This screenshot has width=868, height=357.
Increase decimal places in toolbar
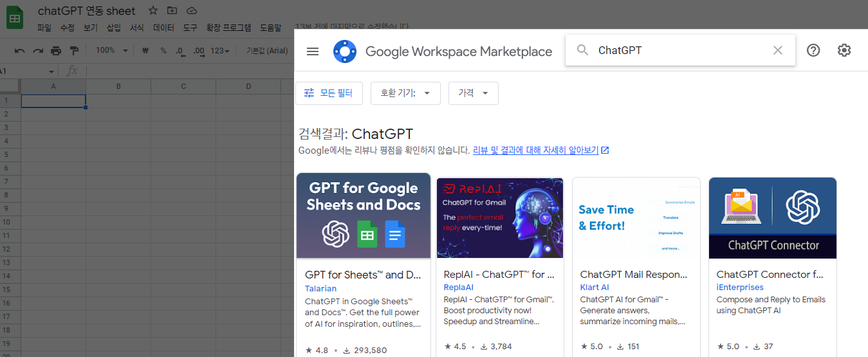199,51
